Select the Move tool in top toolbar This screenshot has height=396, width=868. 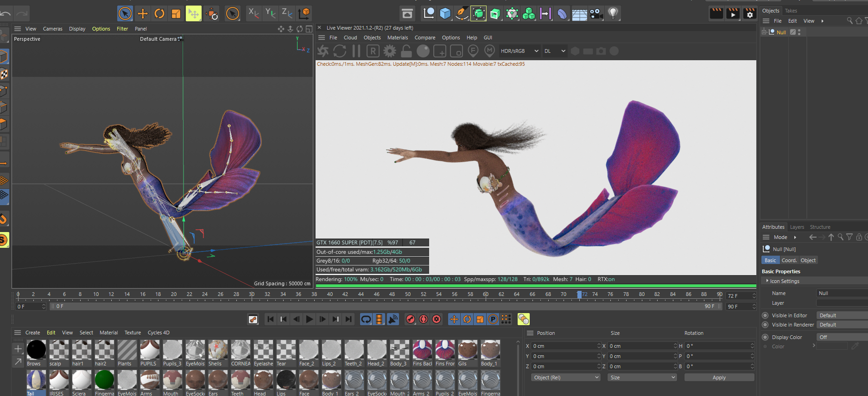(143, 13)
